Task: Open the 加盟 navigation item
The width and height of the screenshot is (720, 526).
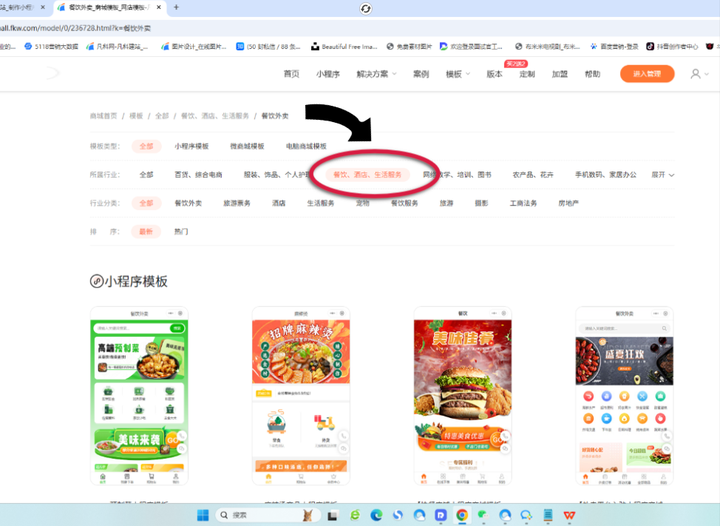Action: [560, 74]
